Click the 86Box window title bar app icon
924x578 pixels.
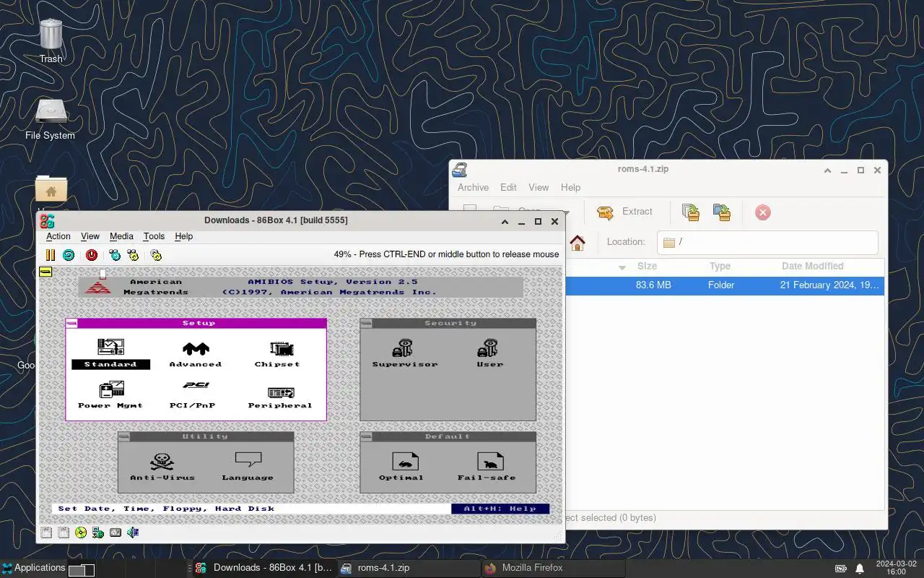pos(47,220)
